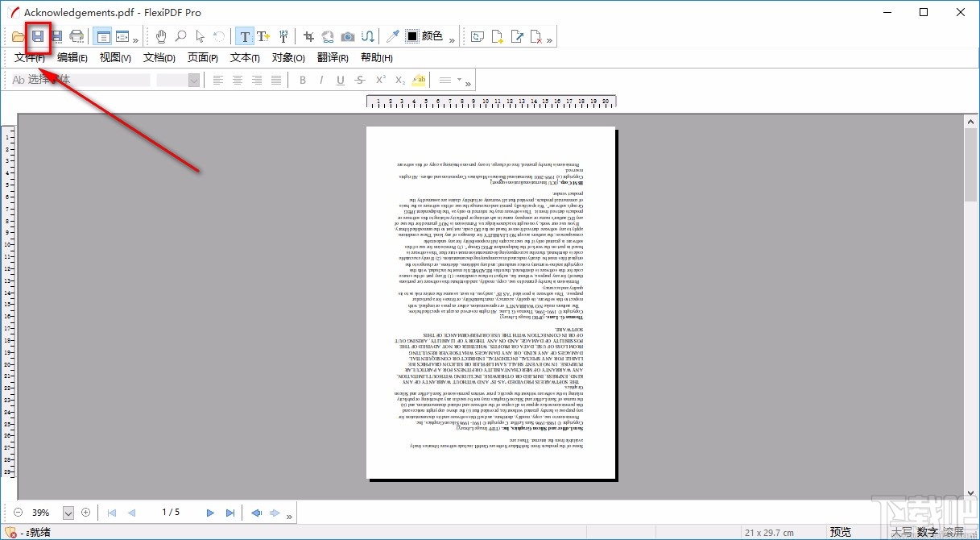The width and height of the screenshot is (980, 540).
Task: Open the 文档 menu
Action: 159,57
